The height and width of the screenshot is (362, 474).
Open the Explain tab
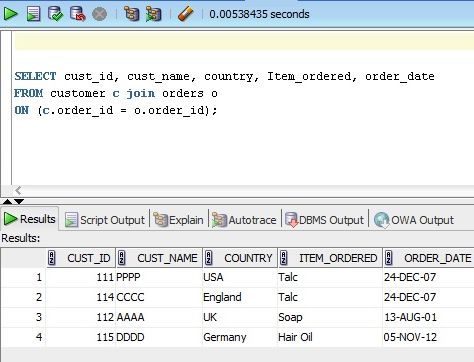[x=178, y=220]
